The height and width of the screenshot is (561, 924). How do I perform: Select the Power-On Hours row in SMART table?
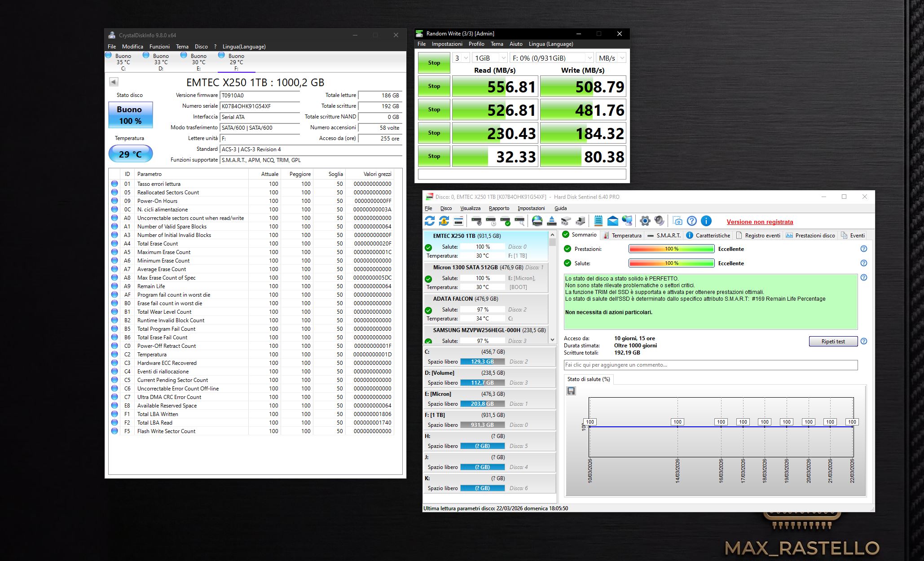(x=251, y=201)
